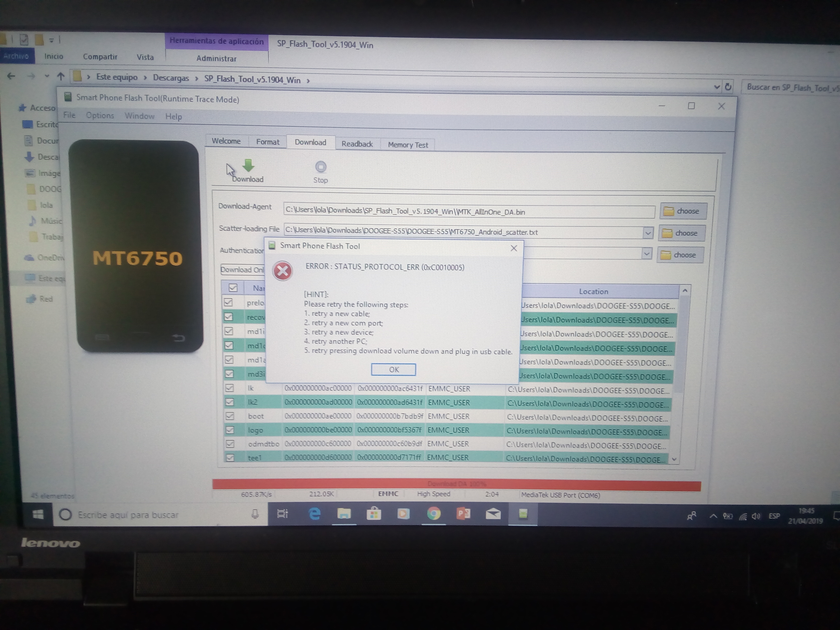
Task: Click the Explorer refresh icon
Action: [728, 87]
